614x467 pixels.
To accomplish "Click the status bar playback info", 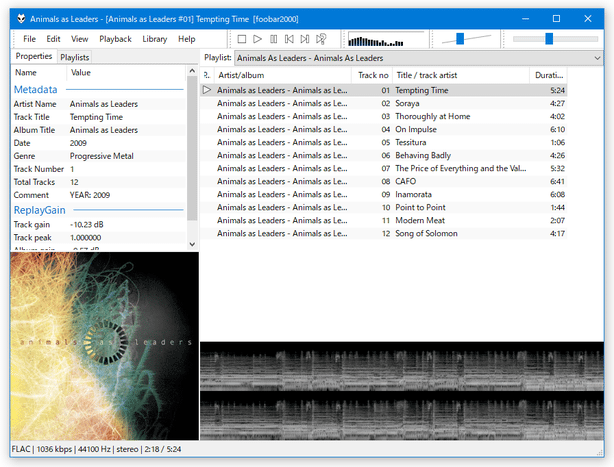I will (x=96, y=449).
